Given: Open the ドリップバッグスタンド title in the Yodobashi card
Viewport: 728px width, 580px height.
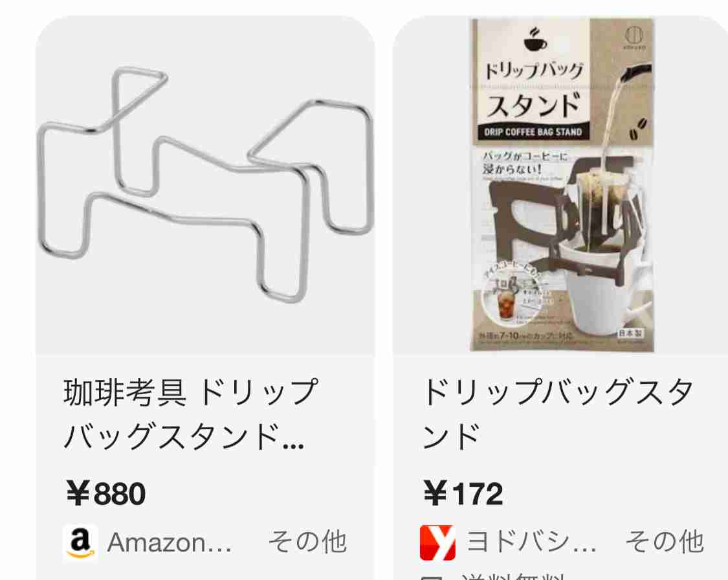Looking at the screenshot, I should coord(558,414).
